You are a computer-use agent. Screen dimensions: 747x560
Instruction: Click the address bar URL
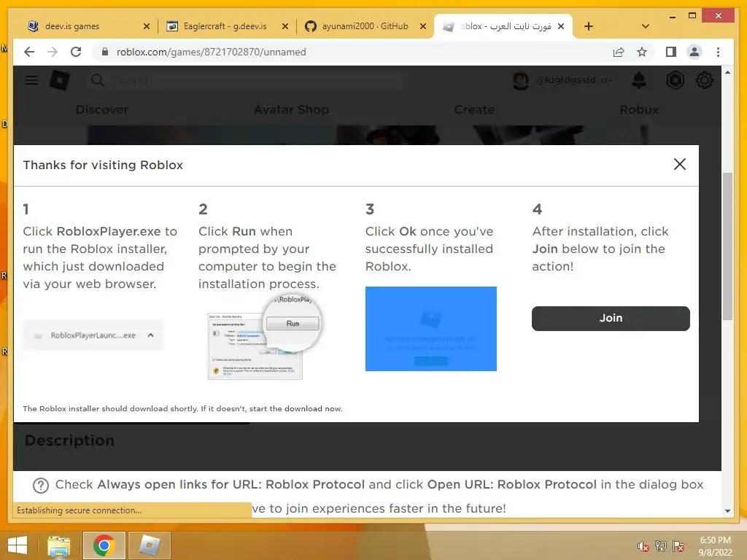211,52
